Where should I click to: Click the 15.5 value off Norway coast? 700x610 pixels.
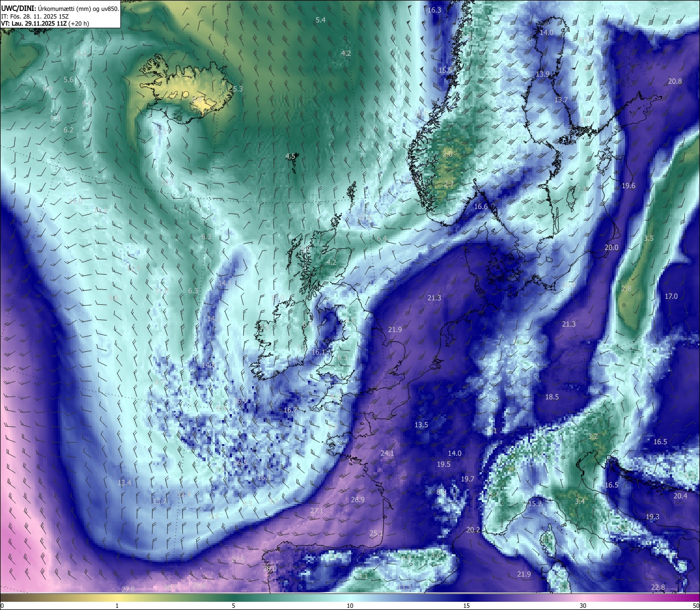coord(446,70)
